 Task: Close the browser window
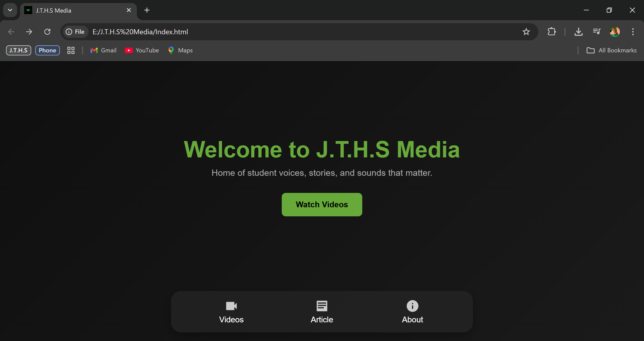pos(632,10)
